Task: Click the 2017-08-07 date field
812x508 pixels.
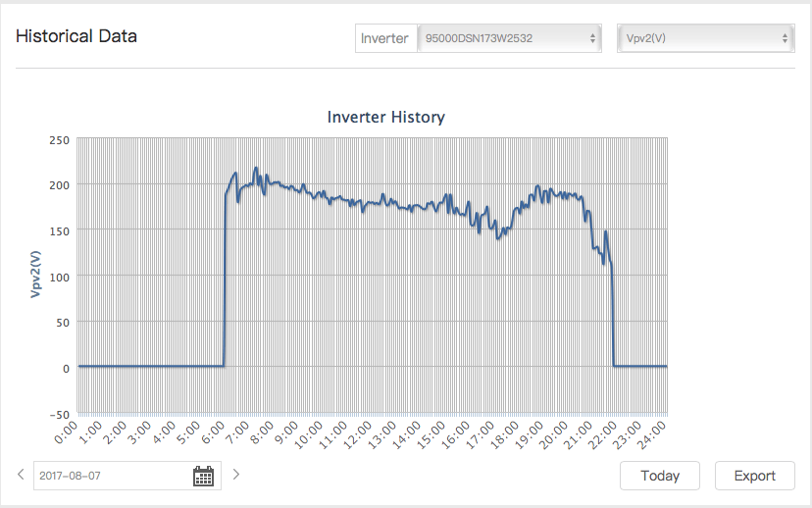Action: coord(108,477)
